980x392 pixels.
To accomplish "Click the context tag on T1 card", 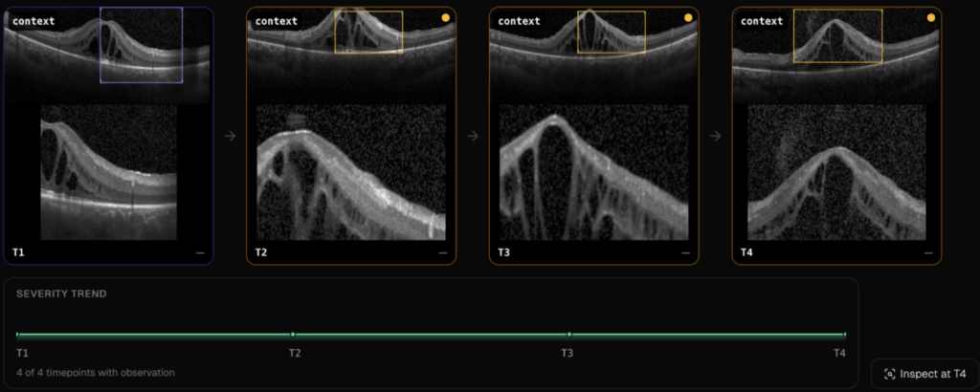I will coord(33,21).
